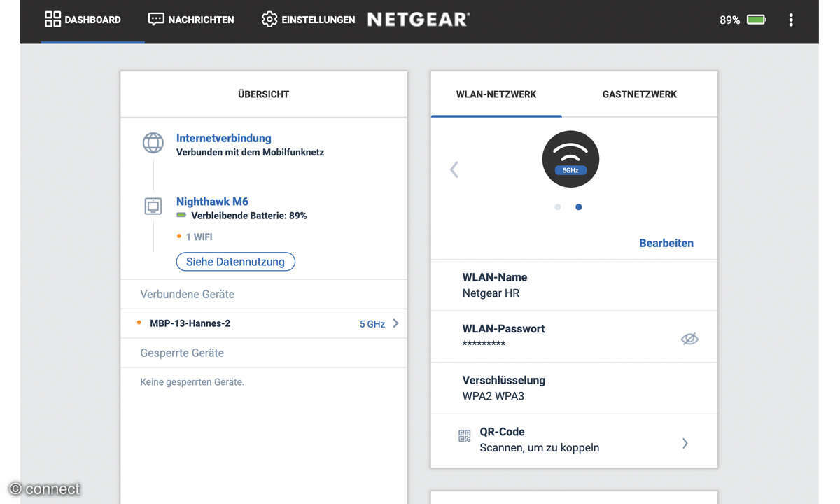Switch to the Gastnetzwerk tab

(640, 94)
